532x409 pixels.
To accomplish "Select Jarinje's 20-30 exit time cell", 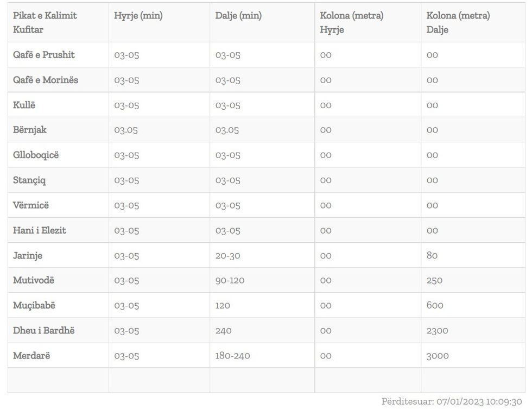I will click(227, 255).
